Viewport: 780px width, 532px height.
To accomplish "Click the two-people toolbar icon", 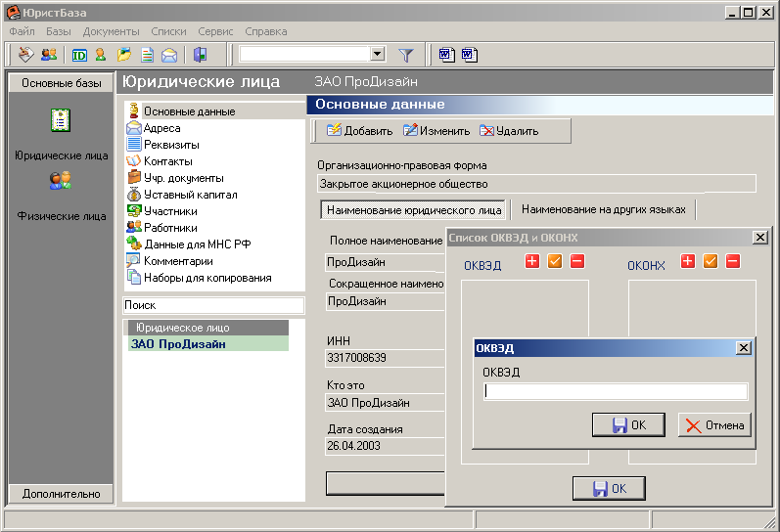I will (49, 54).
